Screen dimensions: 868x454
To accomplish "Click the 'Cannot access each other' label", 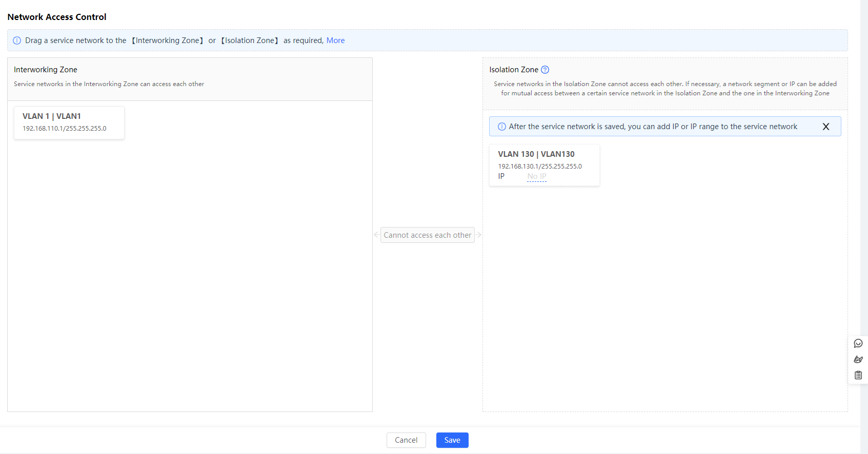I will [427, 235].
